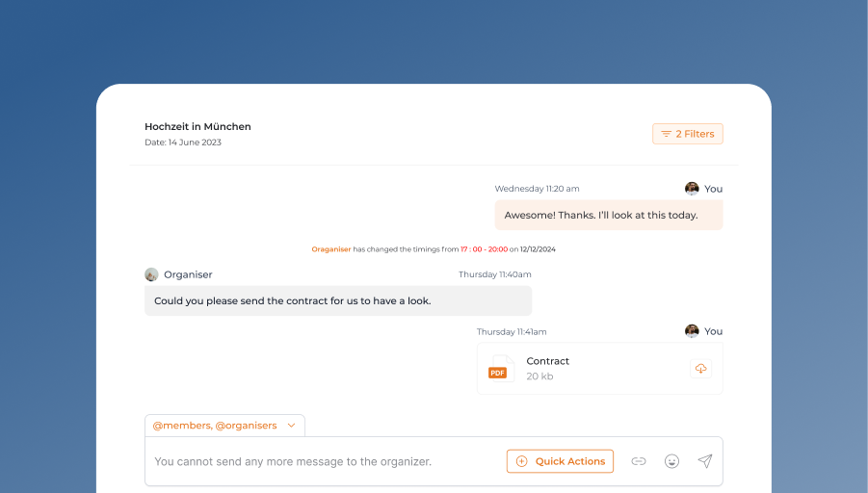Click 'Date: 14 June 2023' text
Viewport: 868px width, 493px height.
183,143
